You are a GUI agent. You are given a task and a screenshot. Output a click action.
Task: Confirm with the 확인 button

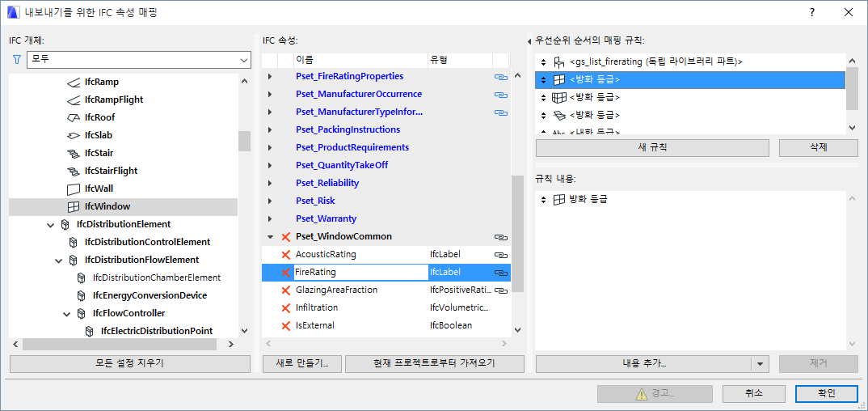[x=826, y=394]
